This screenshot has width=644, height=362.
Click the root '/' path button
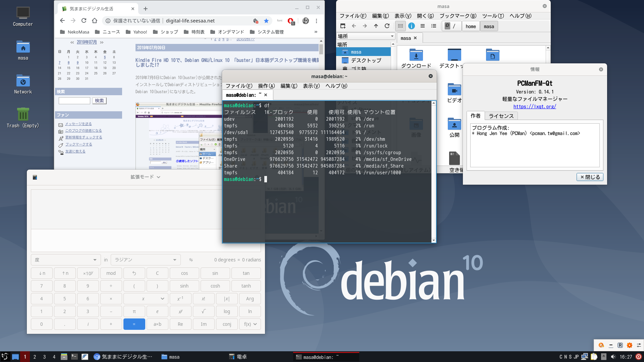coord(451,26)
